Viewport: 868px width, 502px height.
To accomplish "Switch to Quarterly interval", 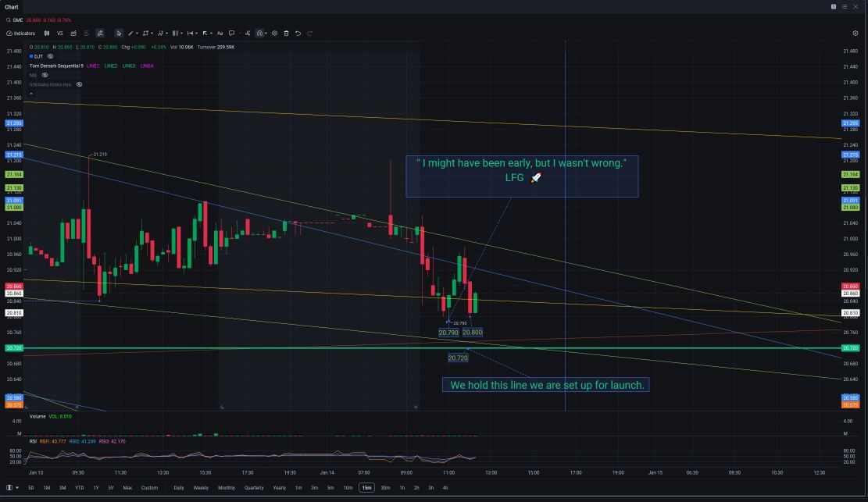I will (x=254, y=488).
